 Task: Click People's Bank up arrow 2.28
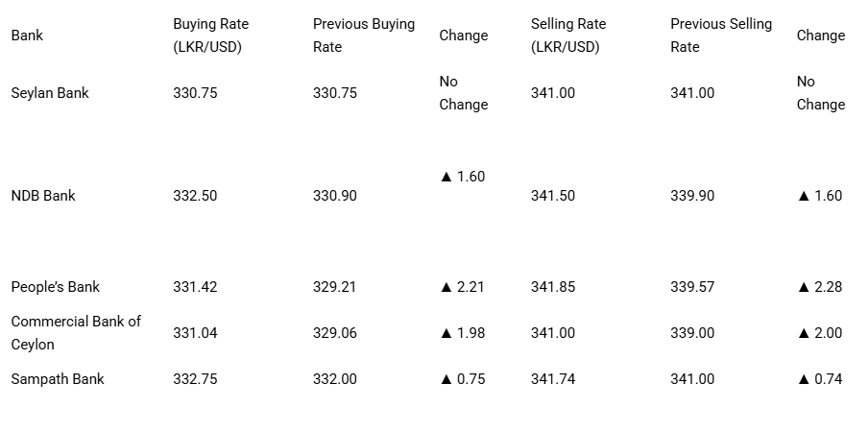tap(820, 287)
